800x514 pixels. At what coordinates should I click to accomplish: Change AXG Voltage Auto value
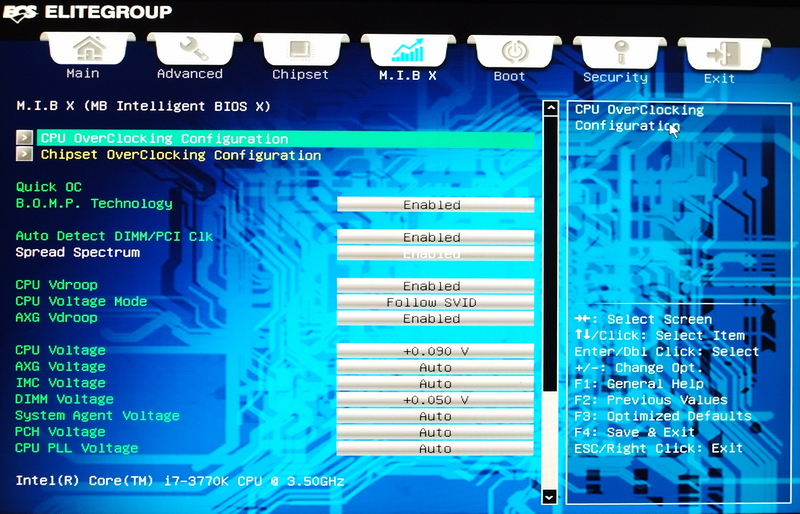435,368
